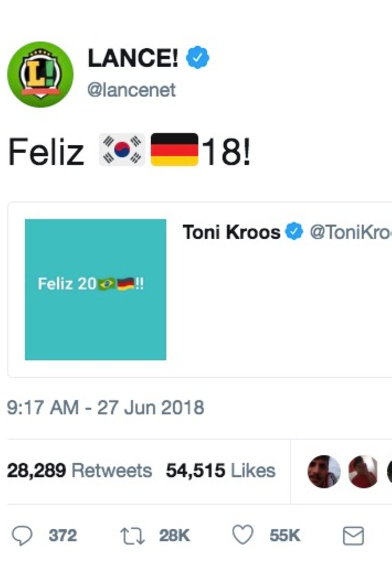This screenshot has height=588, width=392.
Task: Click the Germany flag emoji in tweet
Action: pos(175,150)
